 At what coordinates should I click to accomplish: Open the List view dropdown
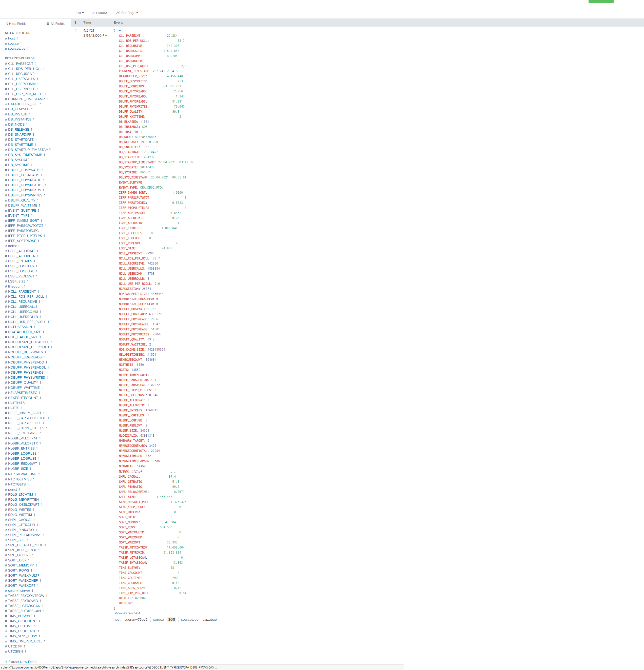(x=80, y=13)
